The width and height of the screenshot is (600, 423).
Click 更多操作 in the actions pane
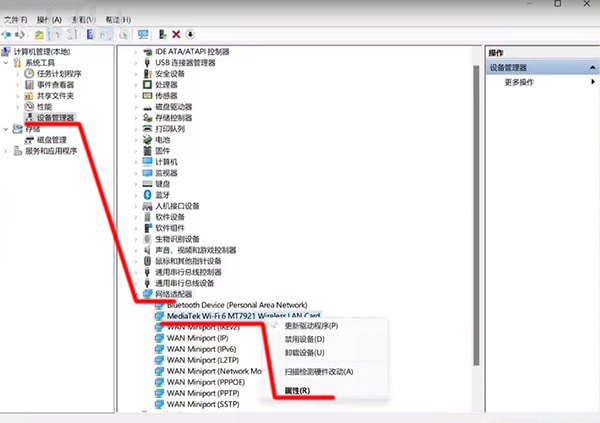coord(518,82)
